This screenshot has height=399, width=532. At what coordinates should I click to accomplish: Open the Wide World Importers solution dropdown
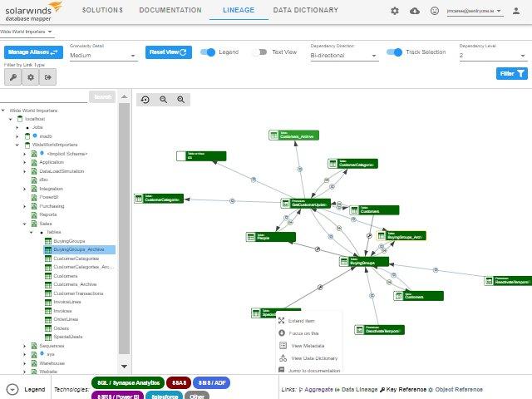point(27,32)
